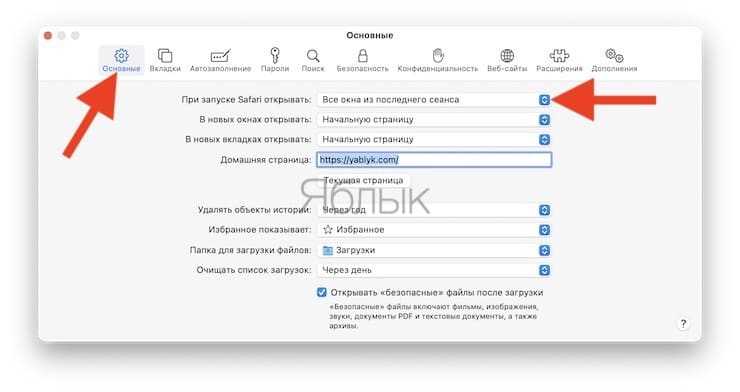Image resolution: width=740 pixels, height=392 pixels.
Task: Expand the Папка для загрузки файлов dropdown
Action: coord(434,250)
